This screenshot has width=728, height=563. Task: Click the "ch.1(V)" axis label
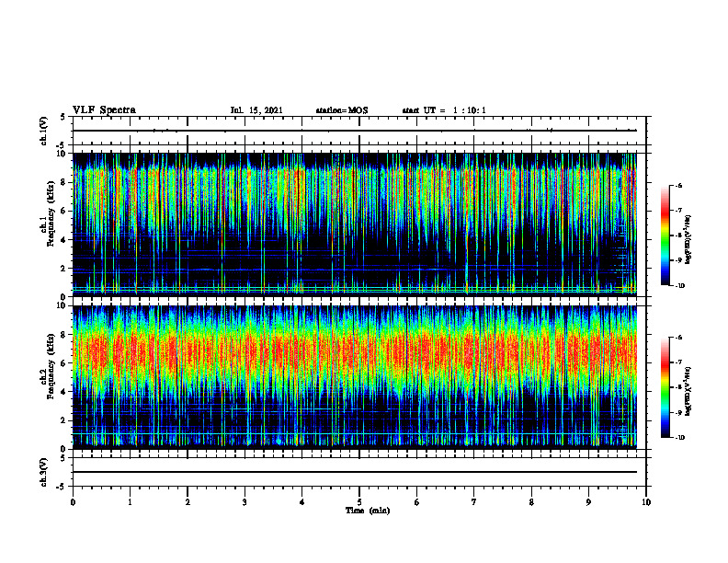[44, 131]
